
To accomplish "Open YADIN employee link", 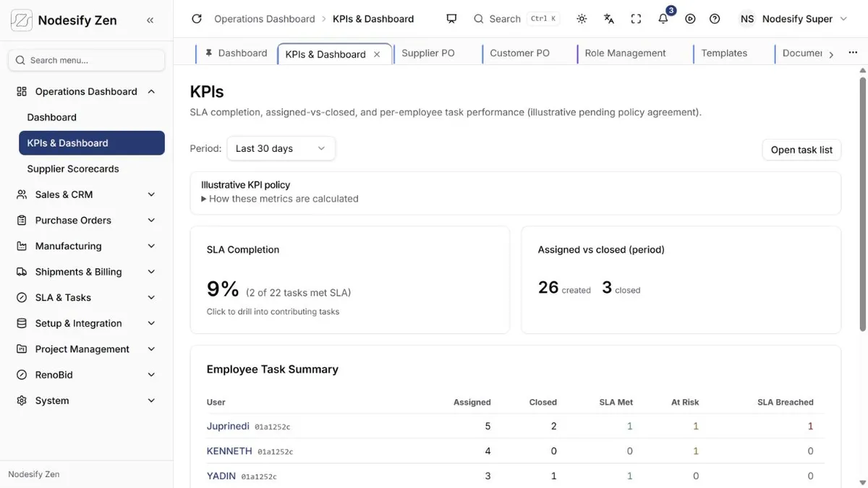I will click(221, 476).
